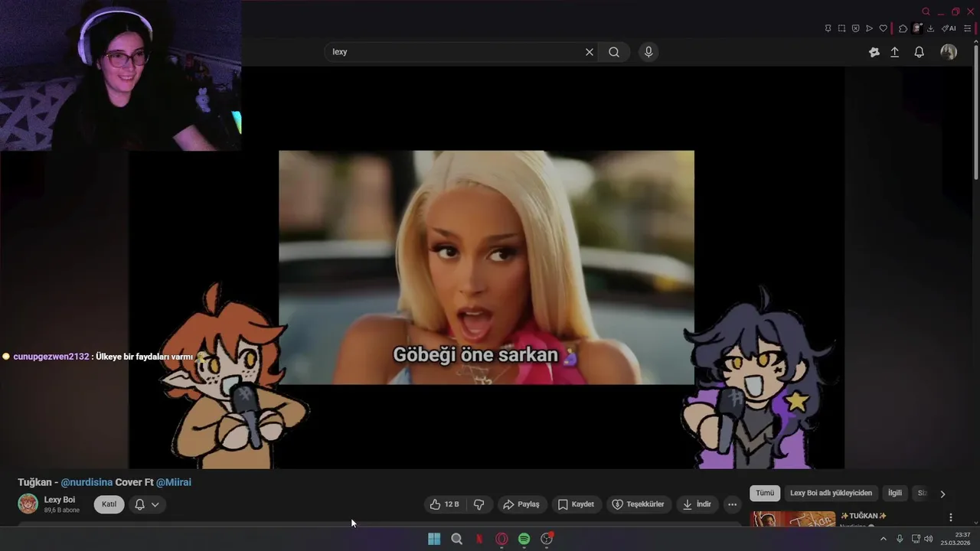
Task: Open the Lexy Boi channel avatar
Action: (x=28, y=504)
